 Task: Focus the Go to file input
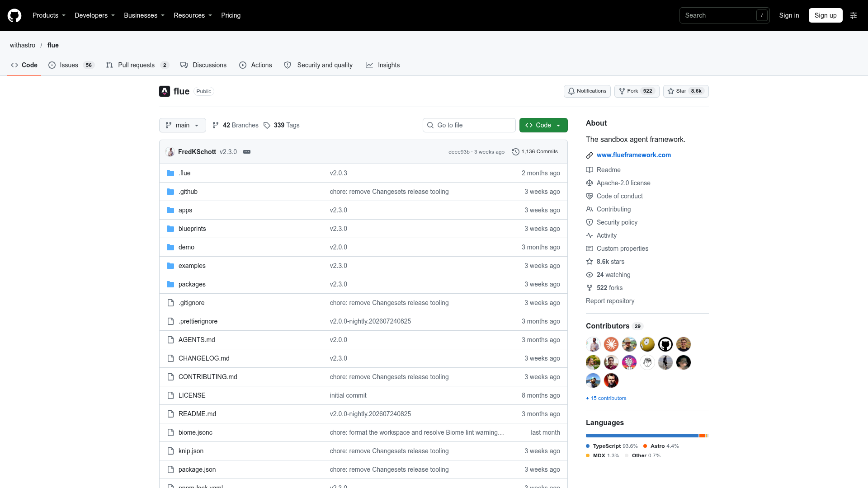[x=469, y=125]
